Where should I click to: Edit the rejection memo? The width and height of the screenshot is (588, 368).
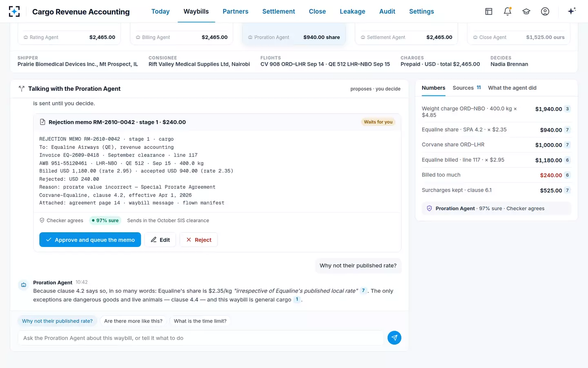(x=160, y=240)
